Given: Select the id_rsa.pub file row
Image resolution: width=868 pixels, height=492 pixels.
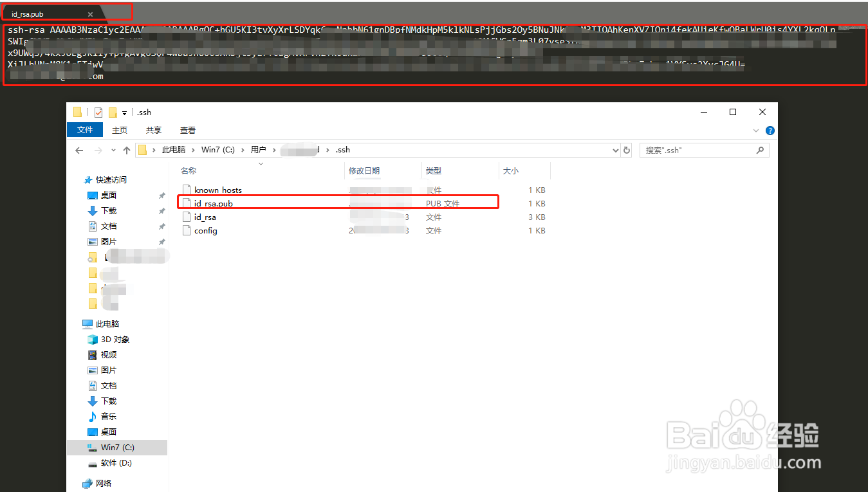Looking at the screenshot, I should [x=338, y=203].
